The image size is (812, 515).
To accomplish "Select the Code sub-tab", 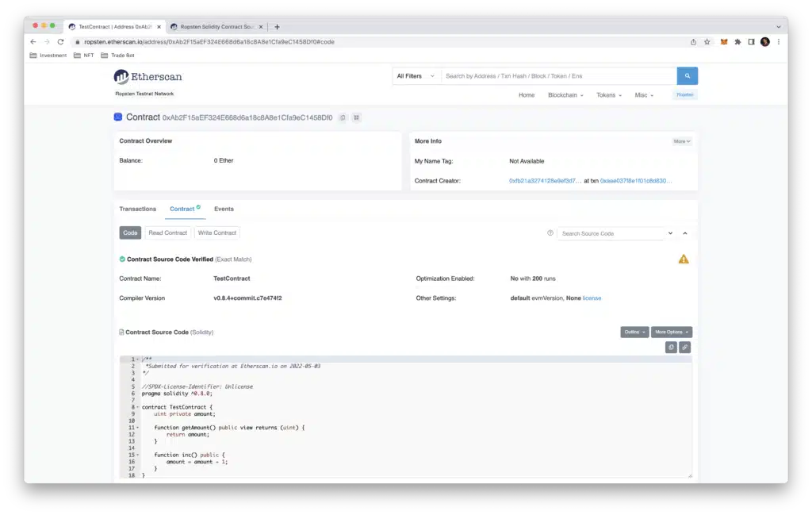I will (130, 233).
